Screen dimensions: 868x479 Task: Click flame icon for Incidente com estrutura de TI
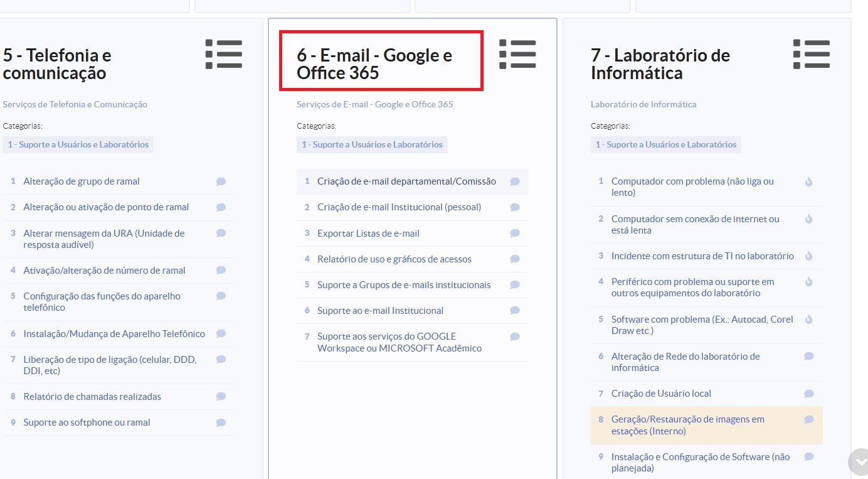(809, 256)
